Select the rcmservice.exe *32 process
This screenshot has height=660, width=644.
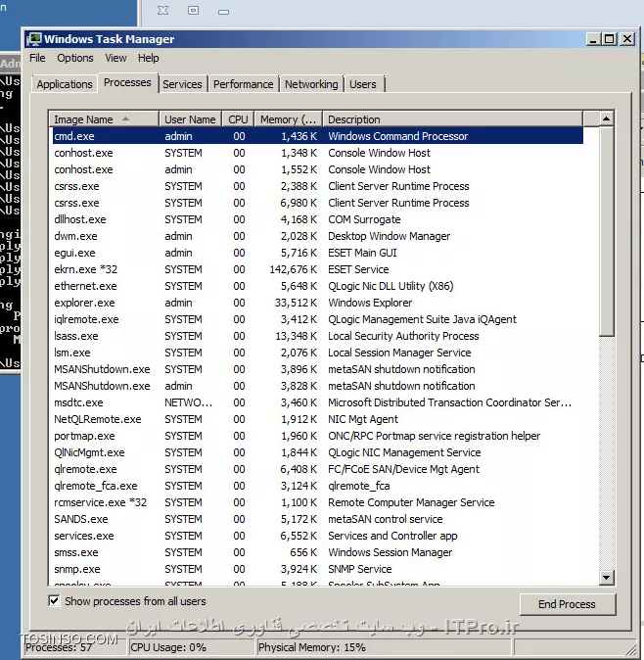[x=318, y=502]
